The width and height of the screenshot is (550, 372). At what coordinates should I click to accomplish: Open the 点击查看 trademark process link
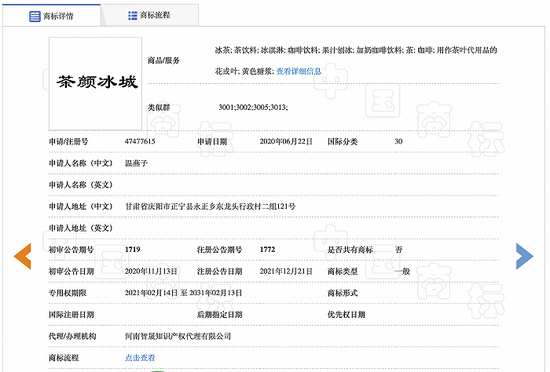tap(140, 358)
